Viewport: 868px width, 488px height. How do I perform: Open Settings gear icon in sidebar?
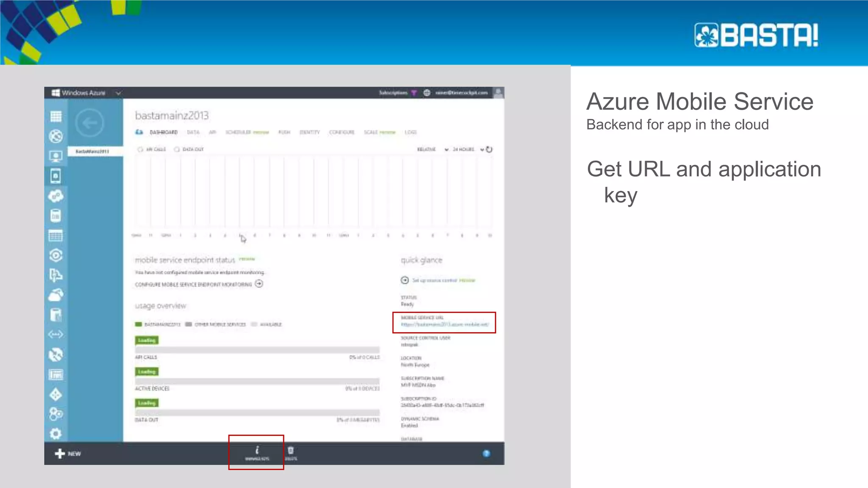(56, 434)
